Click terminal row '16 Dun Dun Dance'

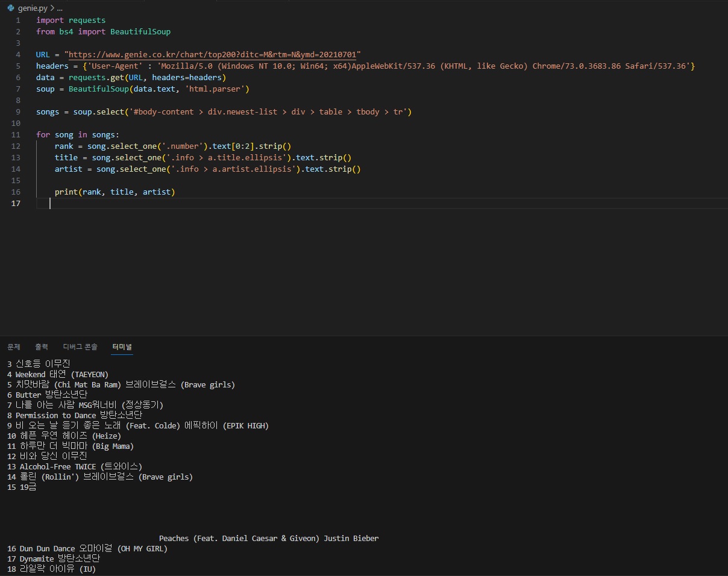pyautogui.click(x=87, y=548)
